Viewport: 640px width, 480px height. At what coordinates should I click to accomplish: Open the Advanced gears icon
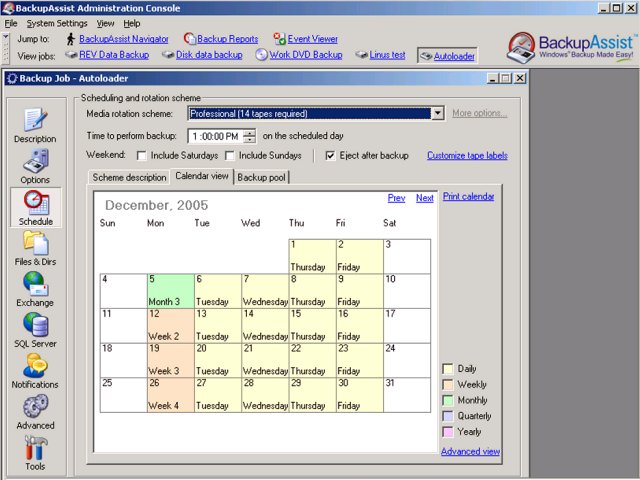36,406
